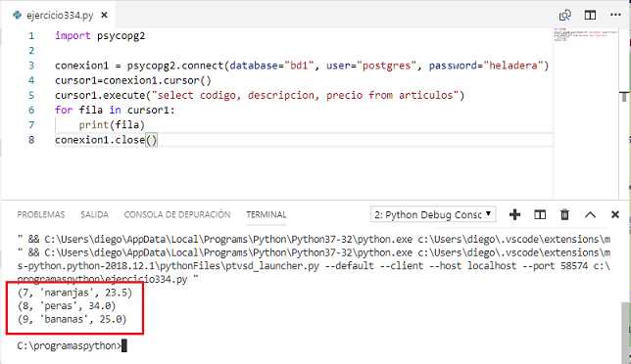Click line number 5 in the gutter

pyautogui.click(x=31, y=95)
